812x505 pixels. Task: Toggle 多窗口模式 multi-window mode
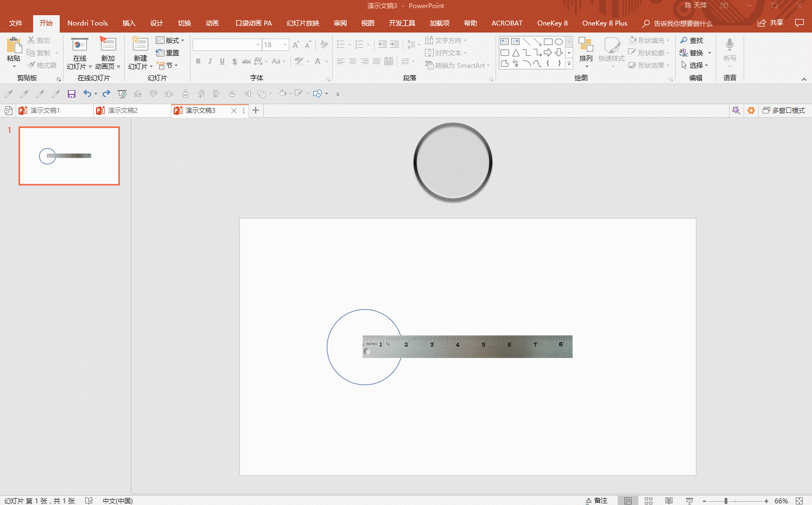783,111
